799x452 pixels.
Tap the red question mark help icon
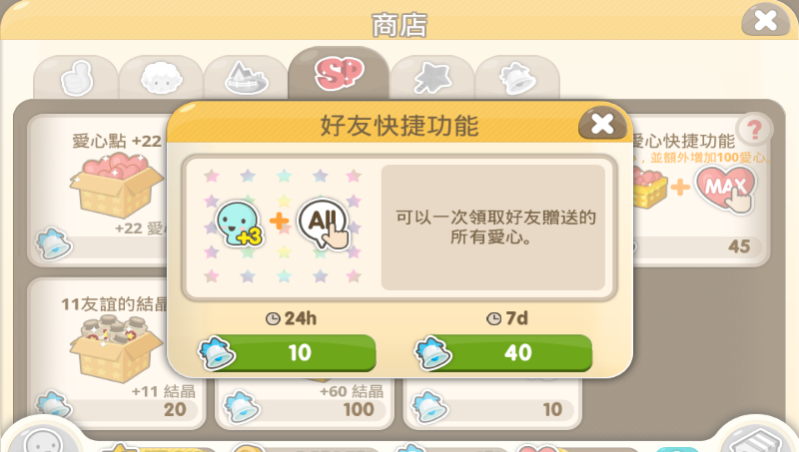pyautogui.click(x=755, y=130)
